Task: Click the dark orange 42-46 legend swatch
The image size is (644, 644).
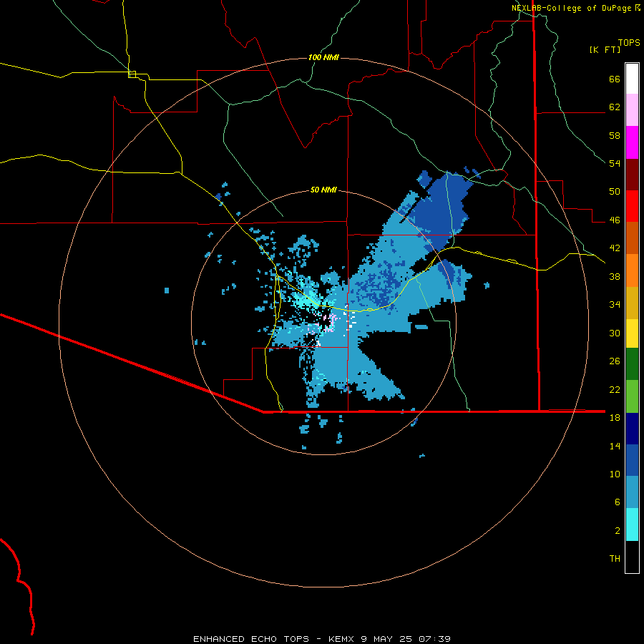Action: 632,238
